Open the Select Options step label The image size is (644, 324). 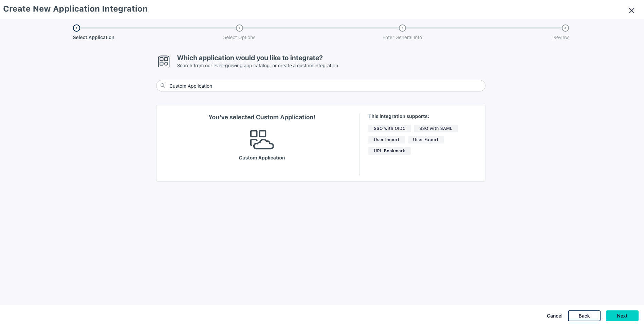(x=239, y=37)
